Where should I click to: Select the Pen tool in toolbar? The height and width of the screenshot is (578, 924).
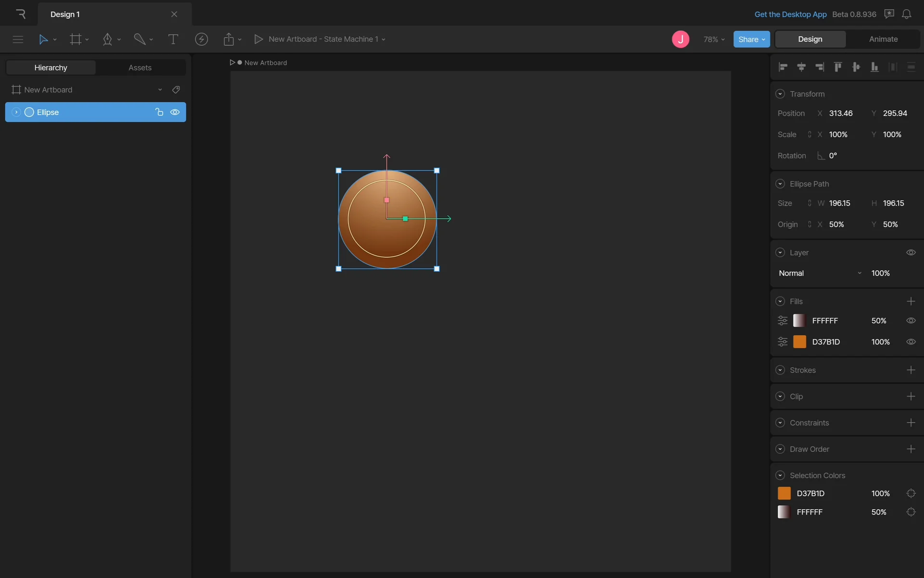[107, 39]
